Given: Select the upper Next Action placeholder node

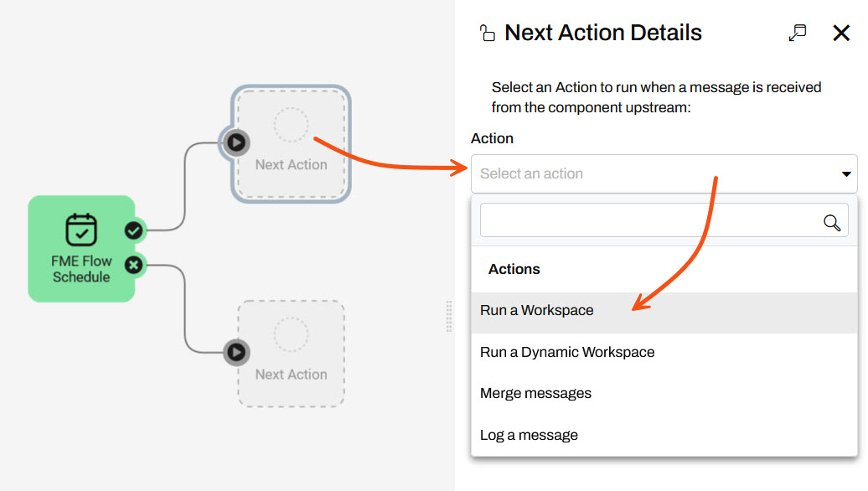Looking at the screenshot, I should point(291,142).
